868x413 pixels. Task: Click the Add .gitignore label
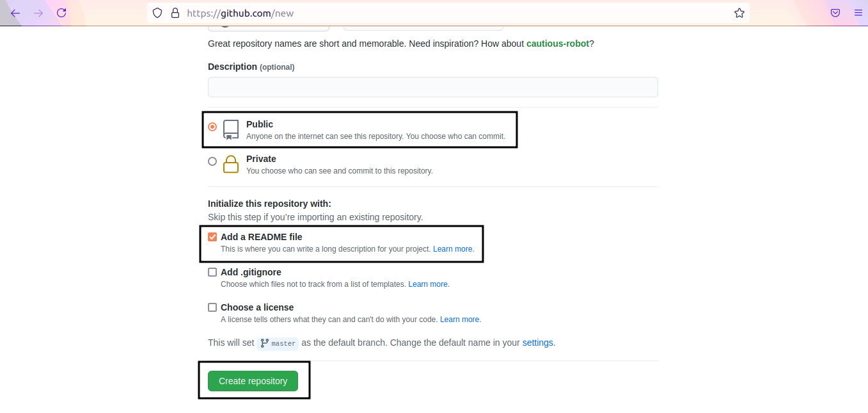(251, 272)
